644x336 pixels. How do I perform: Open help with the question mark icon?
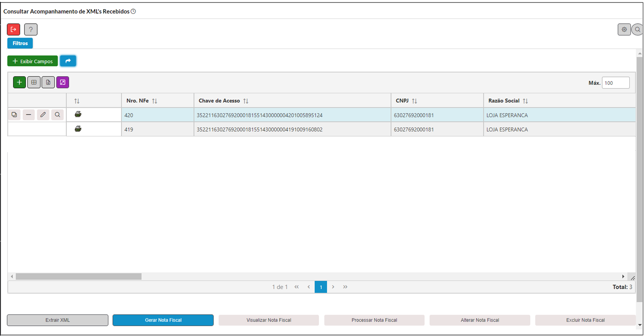[31, 30]
